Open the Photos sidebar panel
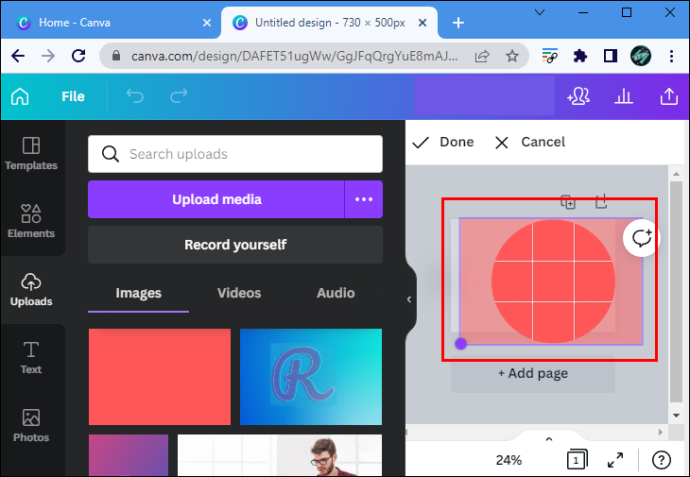The image size is (690, 477). point(31,426)
